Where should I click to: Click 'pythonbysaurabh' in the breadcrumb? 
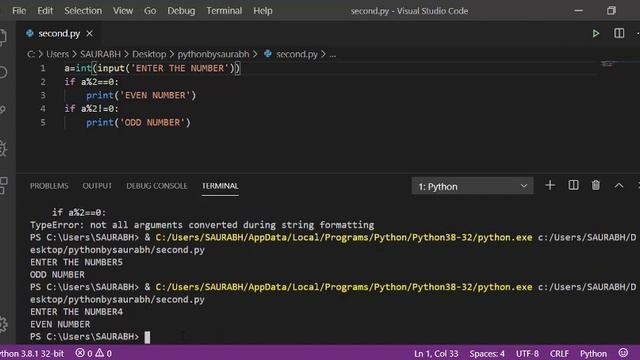point(213,54)
